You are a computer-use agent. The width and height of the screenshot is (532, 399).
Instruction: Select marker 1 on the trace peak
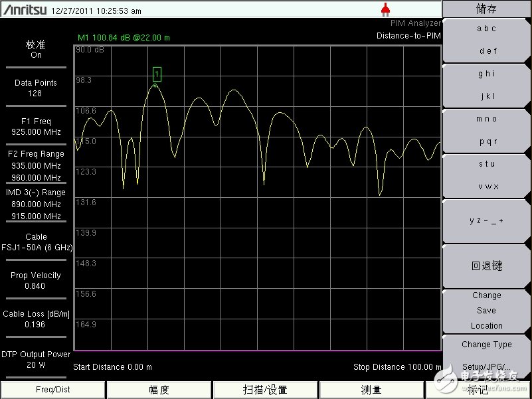point(157,74)
